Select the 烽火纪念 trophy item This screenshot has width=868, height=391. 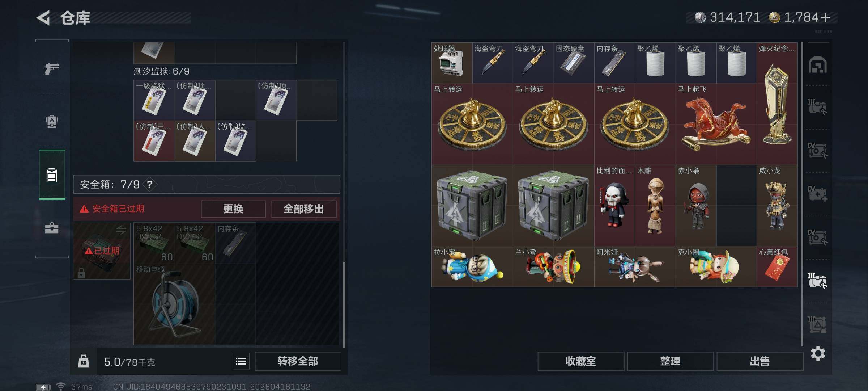pos(777,104)
